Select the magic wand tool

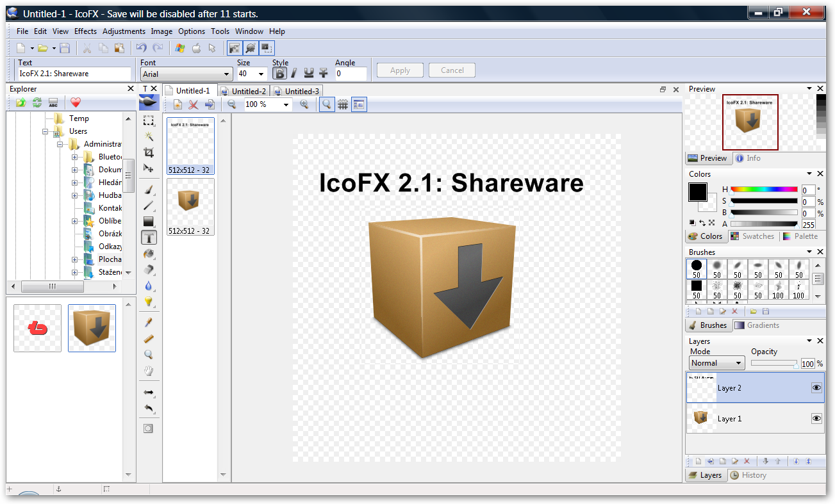tap(149, 136)
